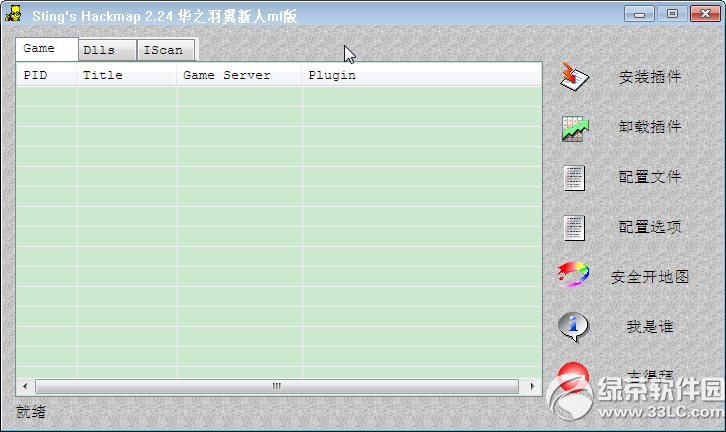The height and width of the screenshot is (432, 726).
Task: Click the horizontal scrollbar left arrow
Action: pyautogui.click(x=24, y=386)
